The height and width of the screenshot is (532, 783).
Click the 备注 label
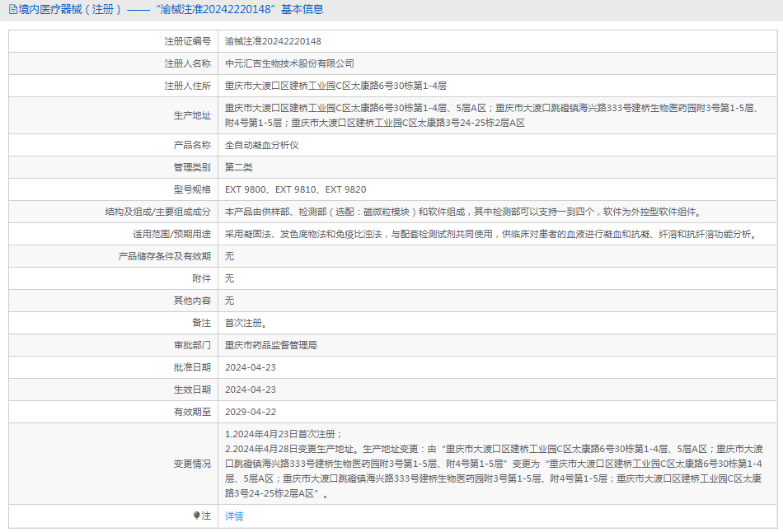pyautogui.click(x=202, y=323)
